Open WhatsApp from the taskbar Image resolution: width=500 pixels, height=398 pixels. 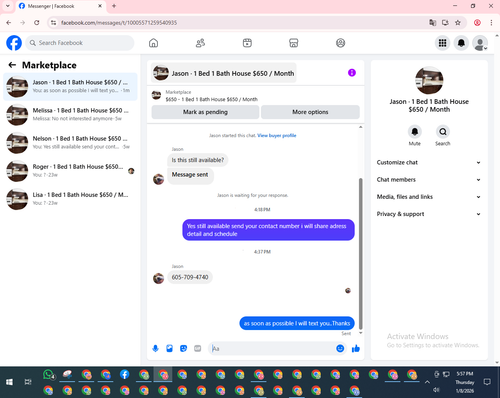[48, 375]
